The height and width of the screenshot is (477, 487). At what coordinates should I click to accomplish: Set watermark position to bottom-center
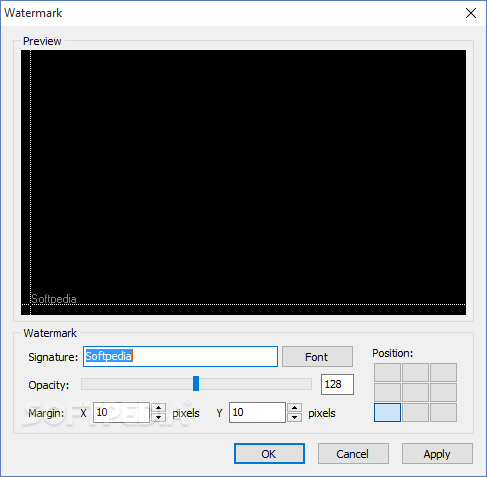[415, 413]
